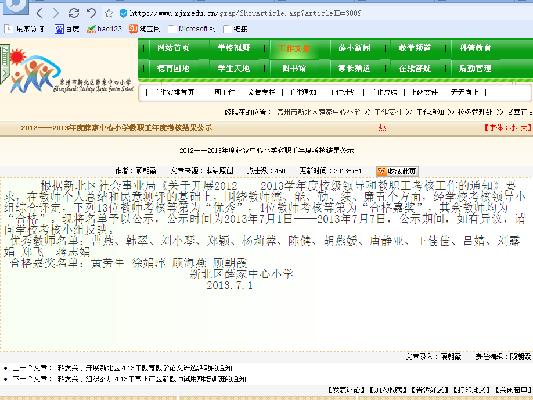The height and width of the screenshot is (400, 533).
Task: Click the browser back arrow
Action: 39,13
